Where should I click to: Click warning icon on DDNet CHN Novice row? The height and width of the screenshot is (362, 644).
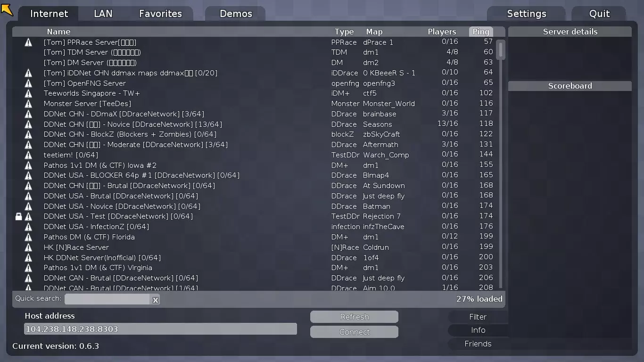[28, 124]
